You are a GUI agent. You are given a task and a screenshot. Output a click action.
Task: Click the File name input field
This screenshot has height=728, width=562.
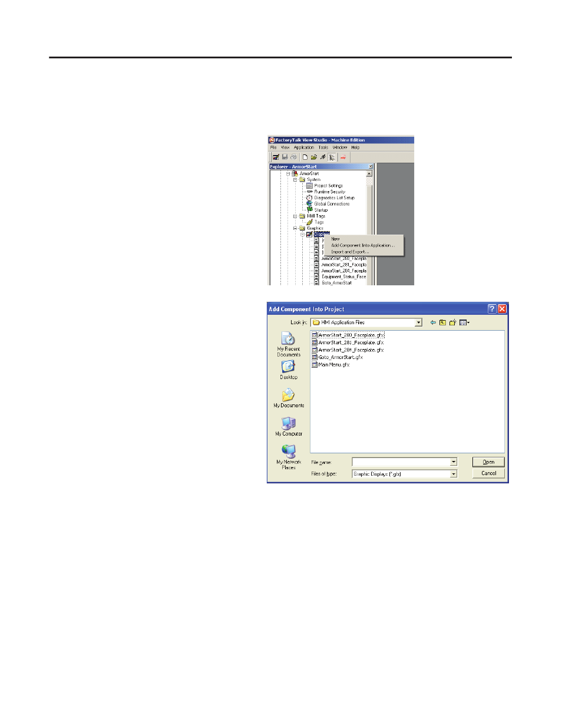[x=401, y=462]
